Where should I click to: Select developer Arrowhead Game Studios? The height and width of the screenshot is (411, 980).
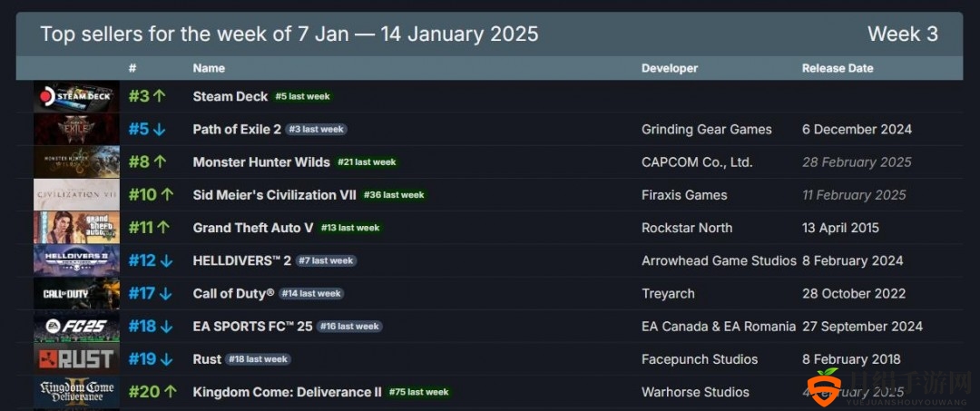pos(719,260)
